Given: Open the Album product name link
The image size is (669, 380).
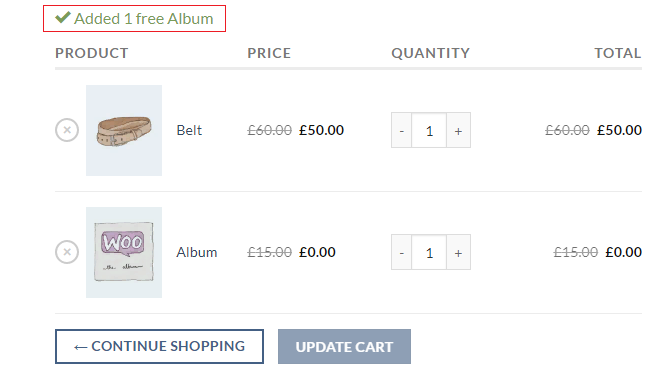Looking at the screenshot, I should point(197,252).
